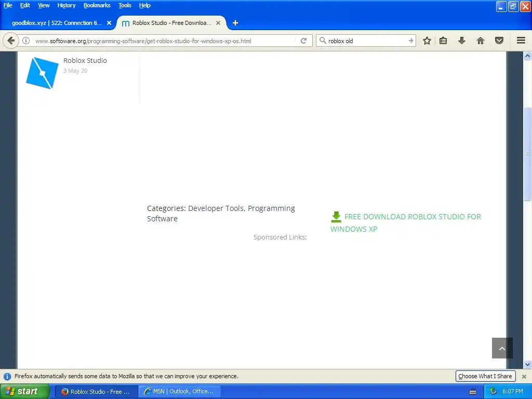Screen dimensions: 532x399
Task: Select the Roblox Studio - Free Download tab
Action: (x=171, y=23)
